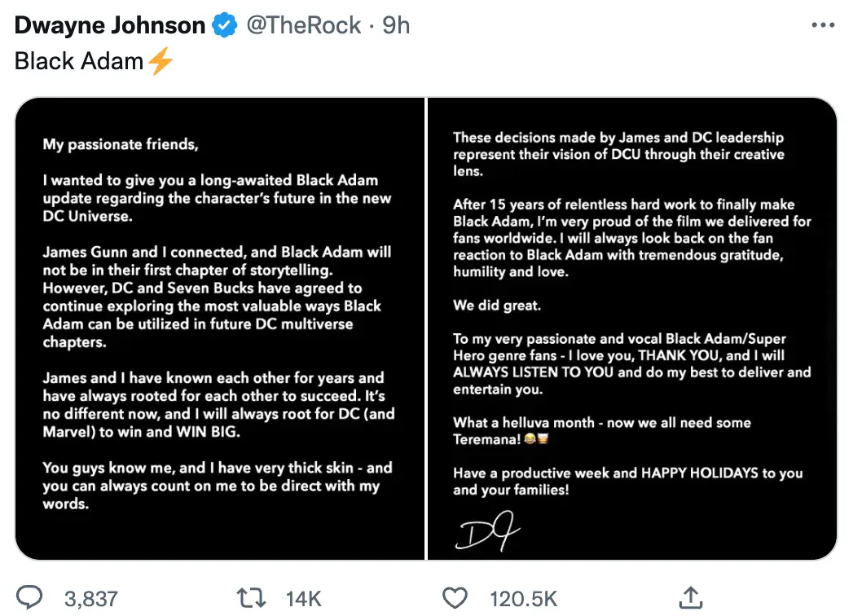Viewport: 862px width, 616px height.
Task: Open the reply composer via the comment icon
Action: (31, 597)
